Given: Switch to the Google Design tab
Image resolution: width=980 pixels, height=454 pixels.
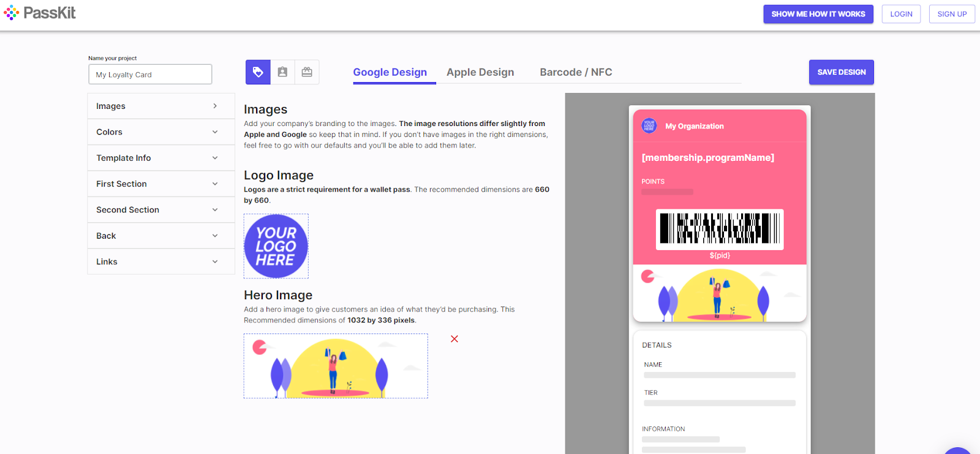Looking at the screenshot, I should point(390,72).
